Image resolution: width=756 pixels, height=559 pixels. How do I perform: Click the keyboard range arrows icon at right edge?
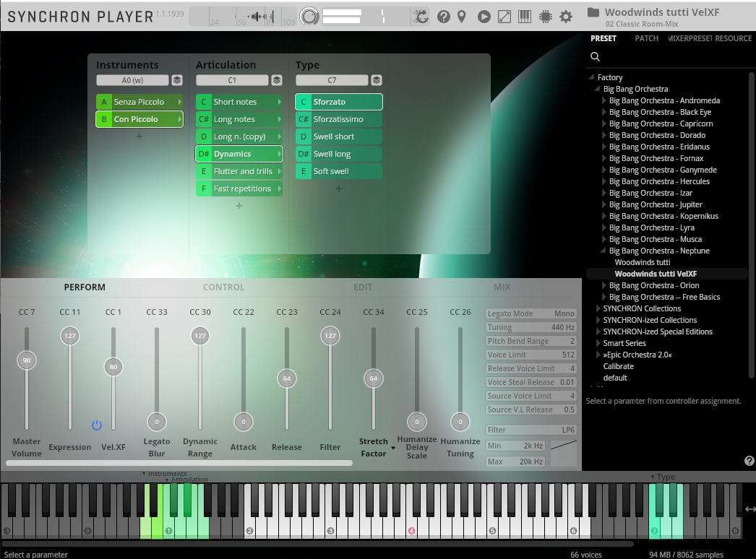tap(750, 509)
